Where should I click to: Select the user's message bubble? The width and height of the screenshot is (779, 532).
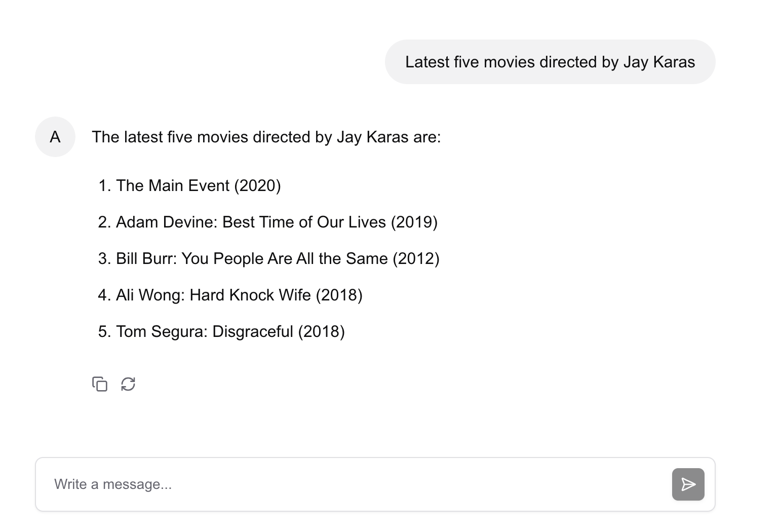[x=550, y=62]
